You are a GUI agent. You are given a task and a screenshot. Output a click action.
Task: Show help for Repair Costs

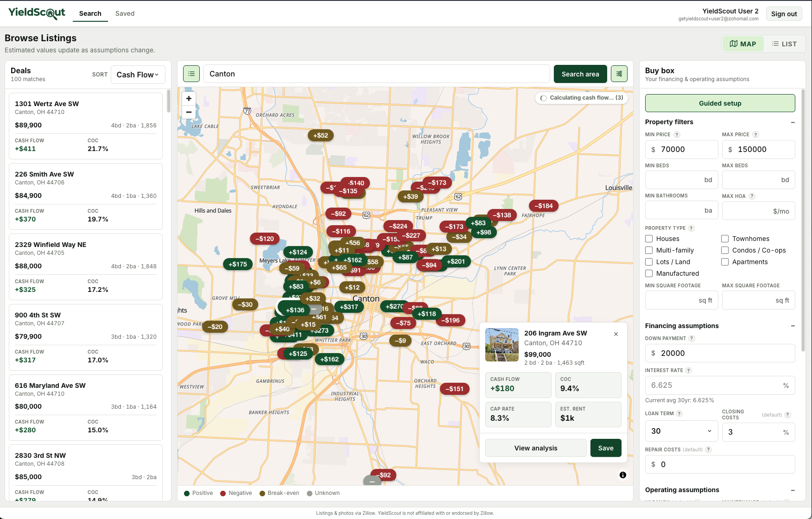click(x=708, y=449)
